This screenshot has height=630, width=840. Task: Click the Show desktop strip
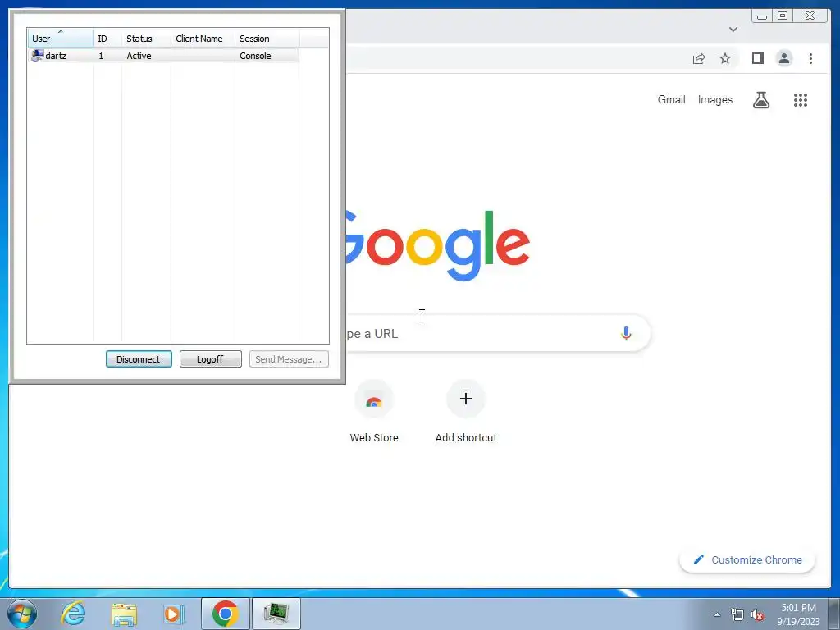point(834,614)
